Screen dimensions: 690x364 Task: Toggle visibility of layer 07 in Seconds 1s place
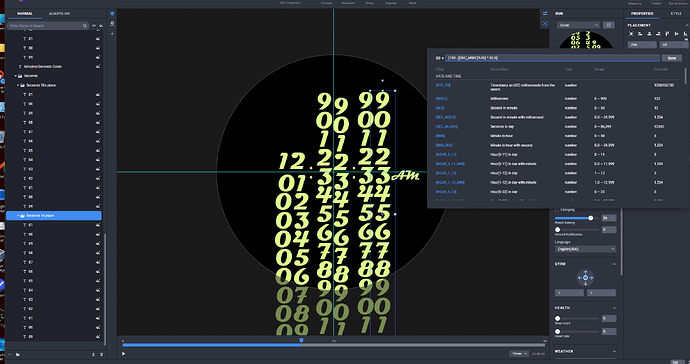coord(98,262)
